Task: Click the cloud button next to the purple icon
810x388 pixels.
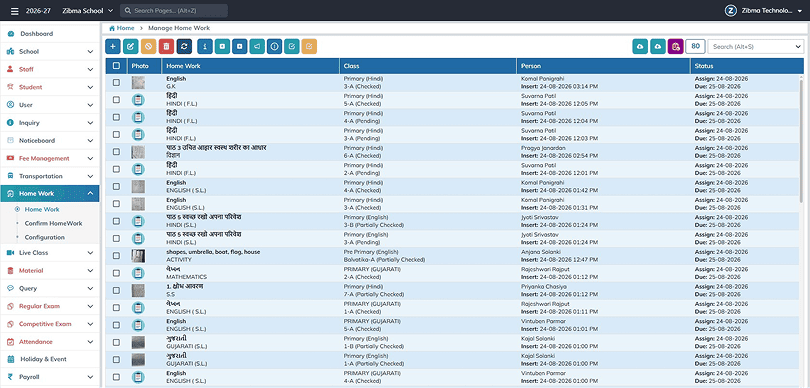Action: [658, 46]
